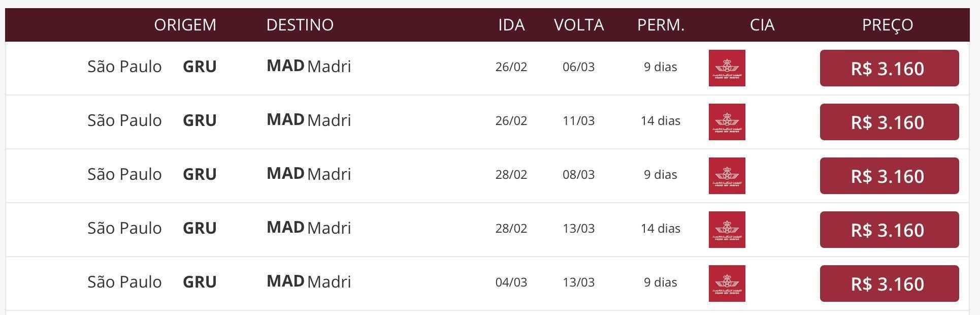Screen dimensions: 980x315
Task: Select MAD Madri in the 14 dias row departing 26/02
Action: pyautogui.click(x=309, y=120)
